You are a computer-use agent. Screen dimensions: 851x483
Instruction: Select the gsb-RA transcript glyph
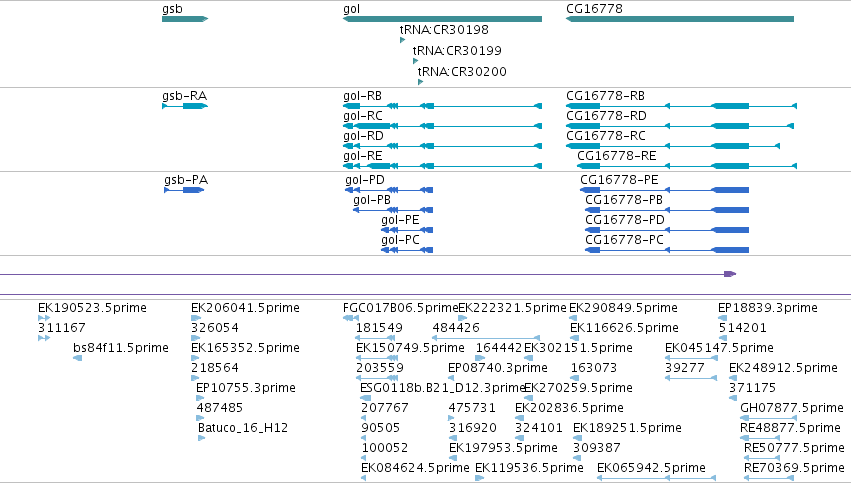point(185,106)
